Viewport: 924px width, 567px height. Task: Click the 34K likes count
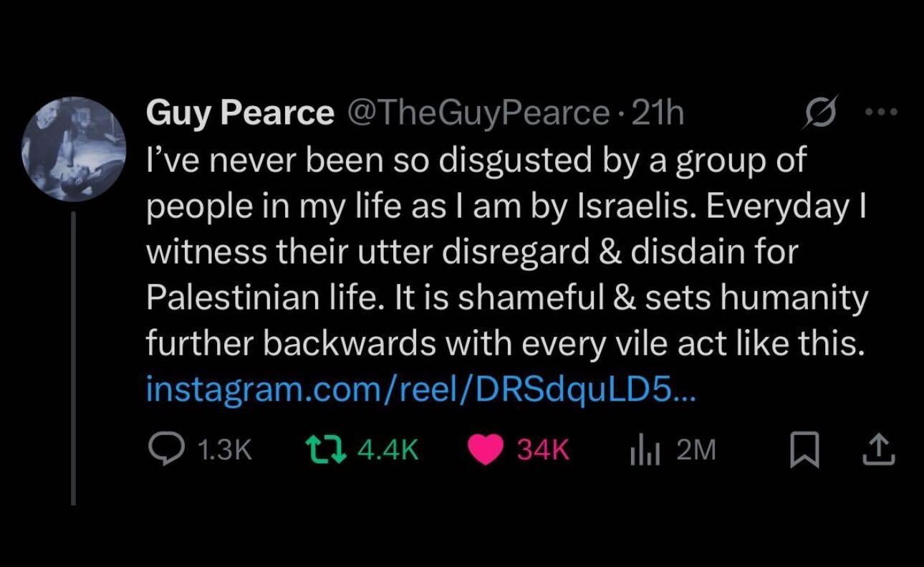pyautogui.click(x=543, y=449)
